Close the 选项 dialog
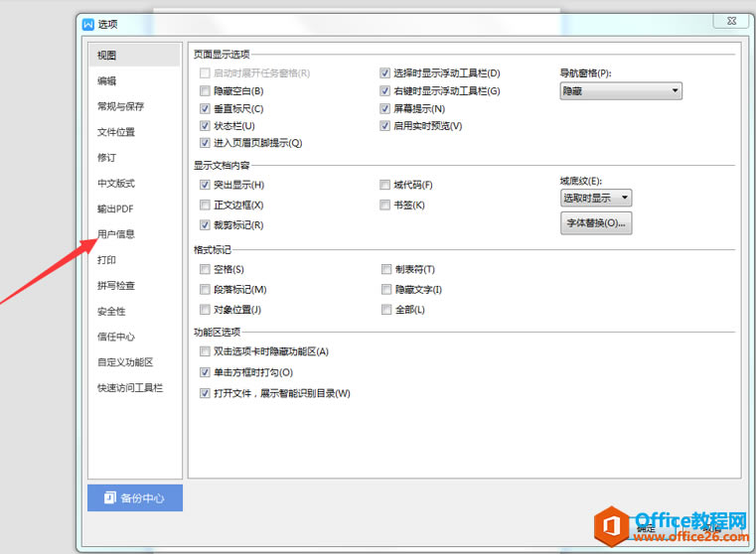 [731, 21]
